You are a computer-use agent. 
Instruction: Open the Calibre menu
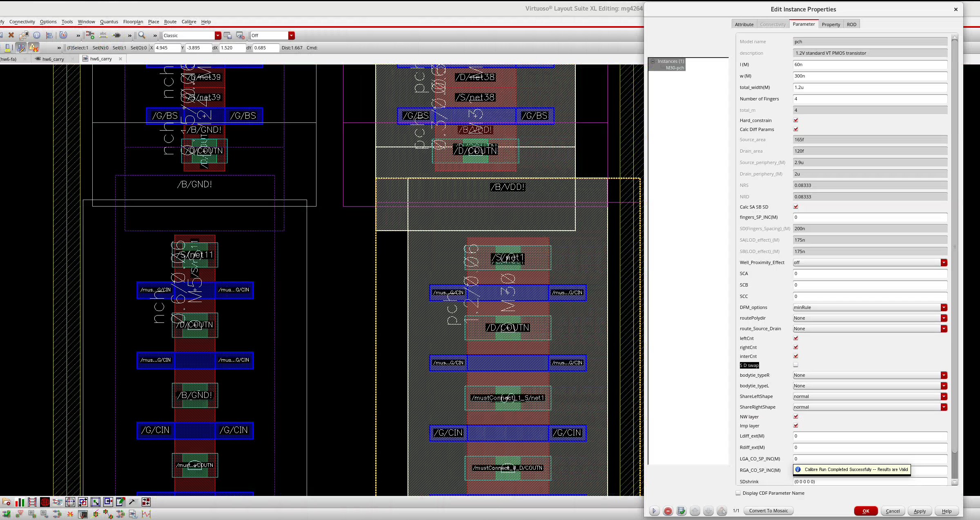pos(189,22)
